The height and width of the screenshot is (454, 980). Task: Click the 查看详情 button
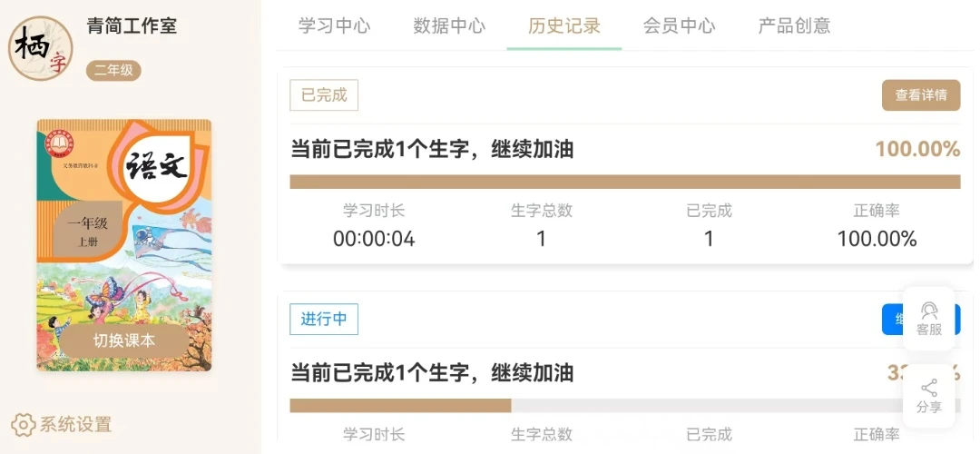(x=921, y=95)
